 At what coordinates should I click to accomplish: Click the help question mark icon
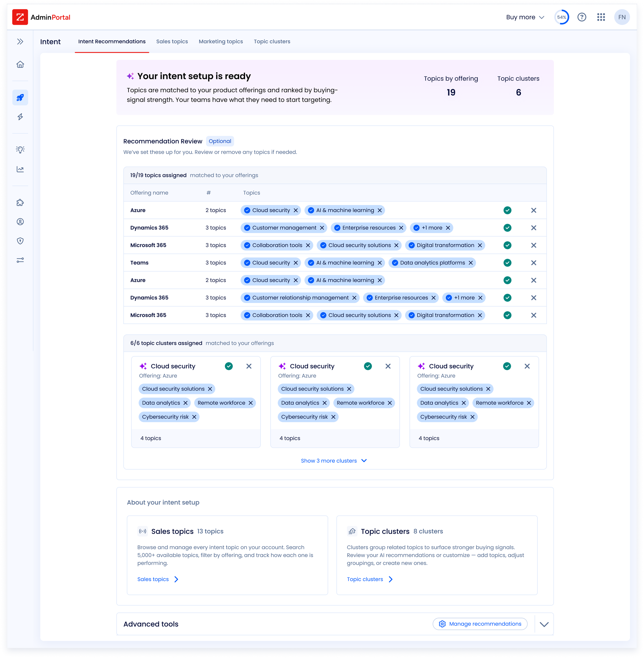[582, 17]
